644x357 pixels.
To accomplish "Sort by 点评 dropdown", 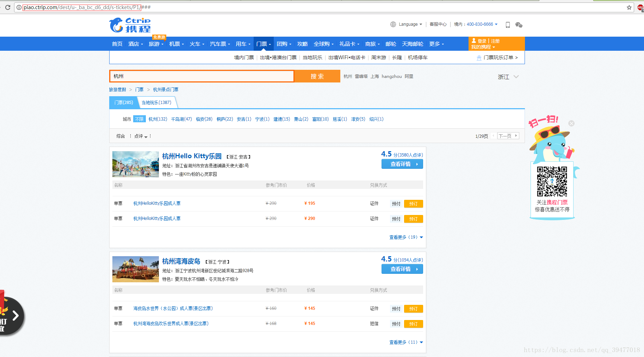I will click(x=141, y=136).
